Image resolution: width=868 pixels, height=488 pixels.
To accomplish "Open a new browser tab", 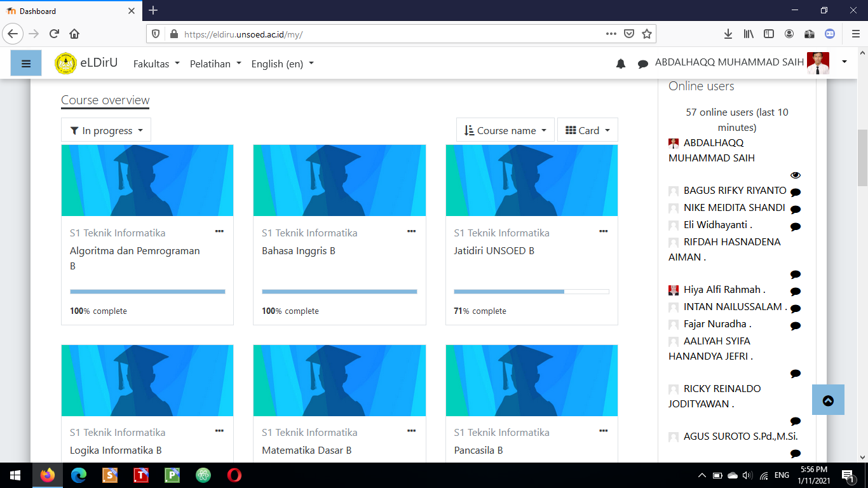I will 153,10.
